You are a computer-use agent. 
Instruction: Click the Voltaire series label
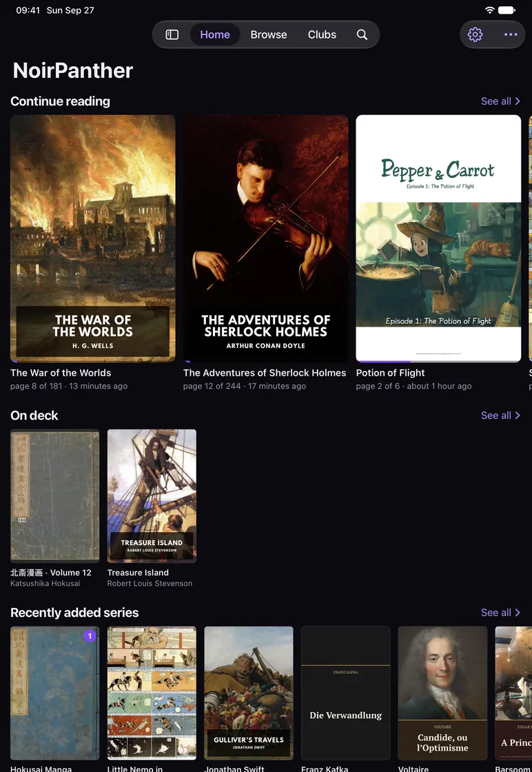point(413,769)
